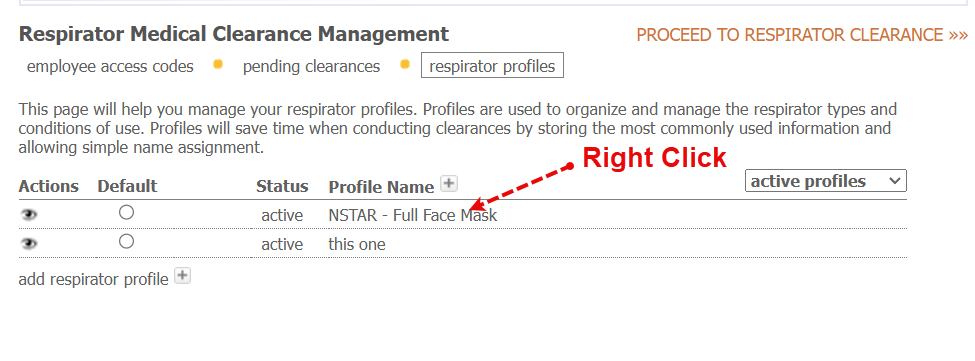This screenshot has height=361, width=975.
Task: Click the Default column header
Action: pyautogui.click(x=127, y=186)
